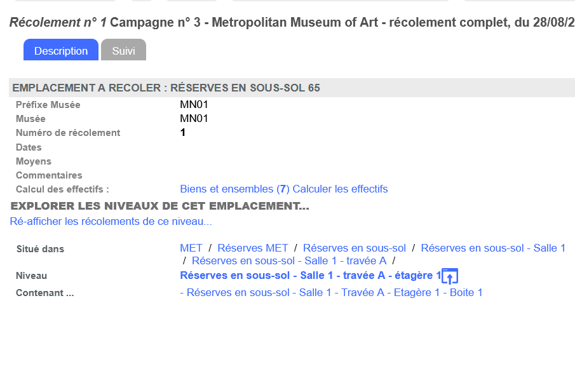Click the Calcul des effectifs label
575x392 pixels.
(62, 189)
